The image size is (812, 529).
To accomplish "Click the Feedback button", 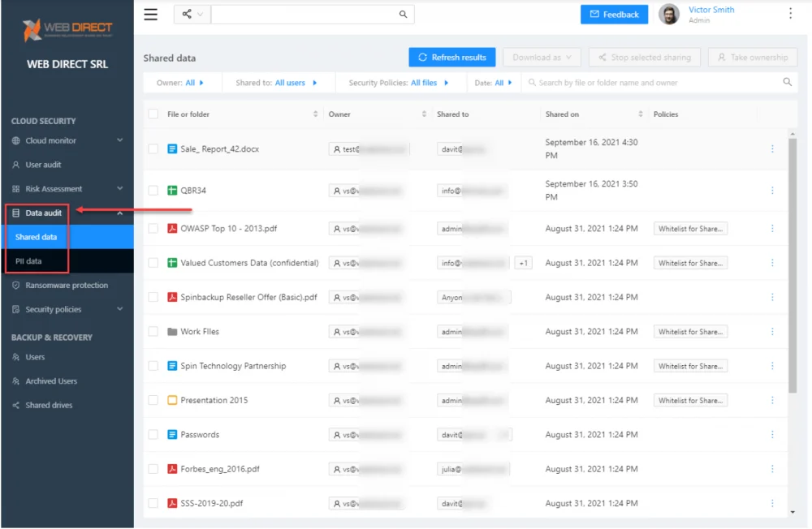I will (x=614, y=15).
